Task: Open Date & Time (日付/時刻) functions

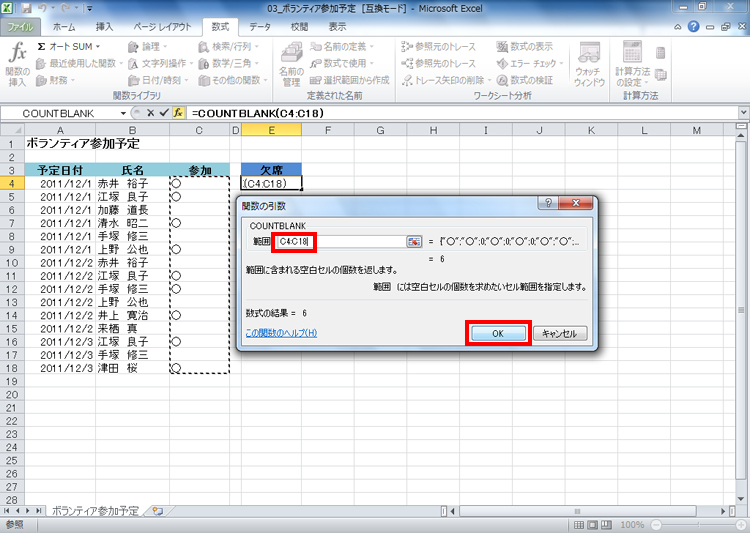Action: click(158, 80)
